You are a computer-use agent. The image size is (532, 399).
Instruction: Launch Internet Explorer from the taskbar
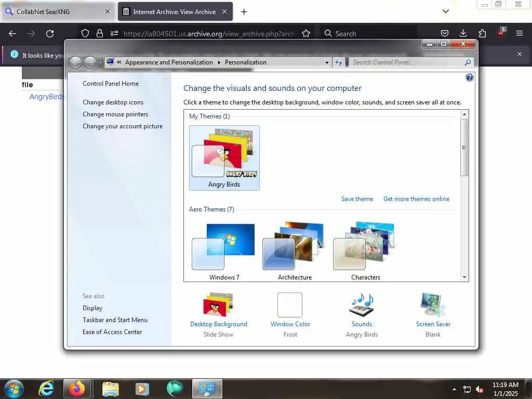pos(46,389)
